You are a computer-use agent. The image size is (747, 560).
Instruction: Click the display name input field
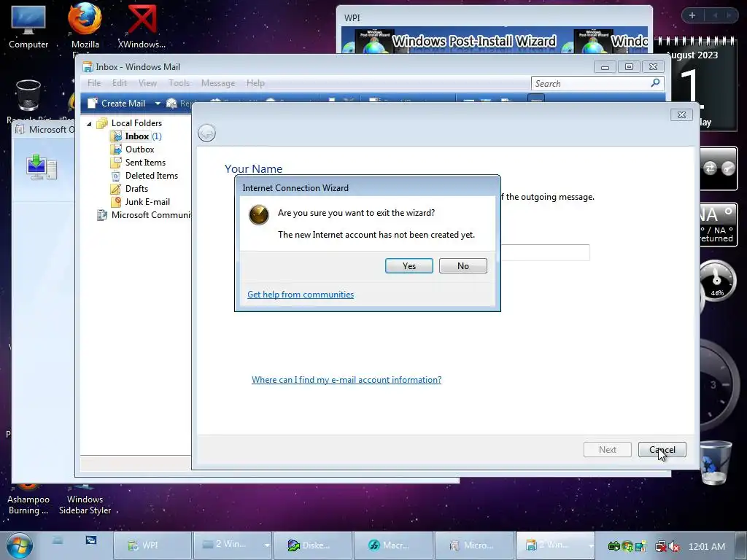pos(545,252)
